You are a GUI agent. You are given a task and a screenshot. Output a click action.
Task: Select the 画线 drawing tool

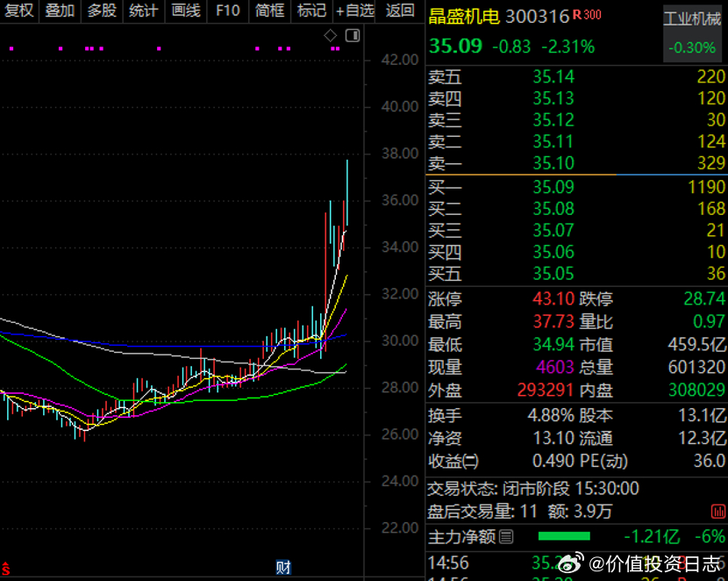(186, 11)
